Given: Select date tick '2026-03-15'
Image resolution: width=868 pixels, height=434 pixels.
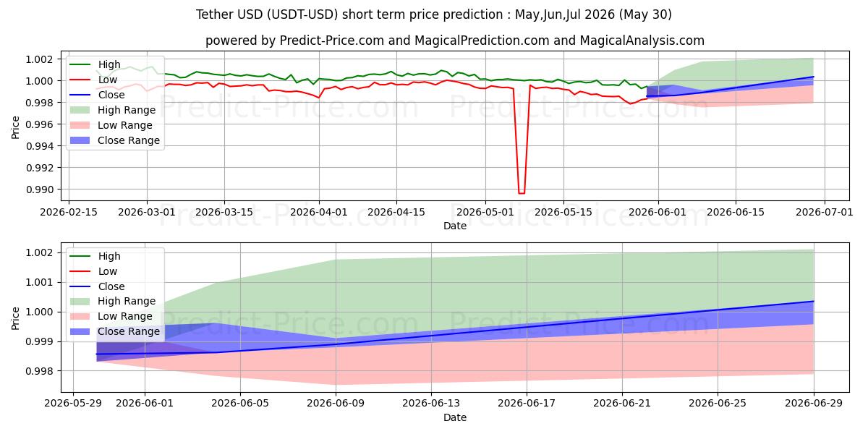Looking at the screenshot, I should (x=224, y=212).
